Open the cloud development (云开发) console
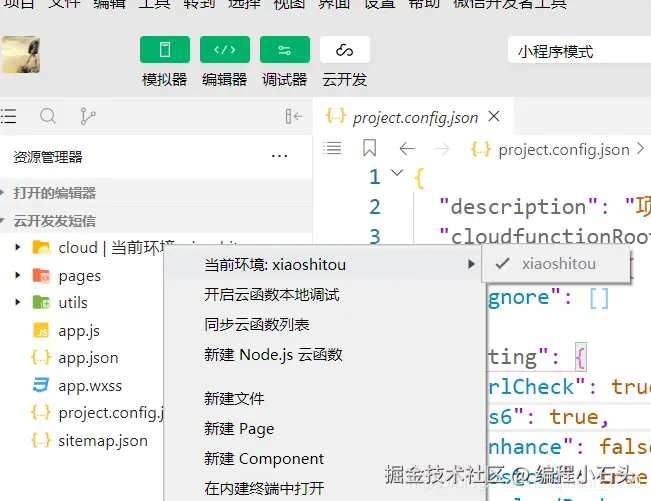Image resolution: width=651 pixels, height=501 pixels. pyautogui.click(x=345, y=49)
